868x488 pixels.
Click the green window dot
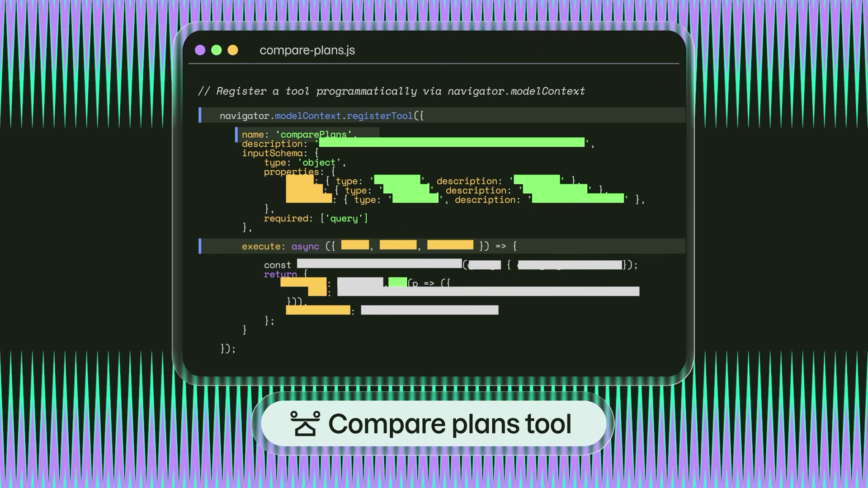click(x=217, y=50)
